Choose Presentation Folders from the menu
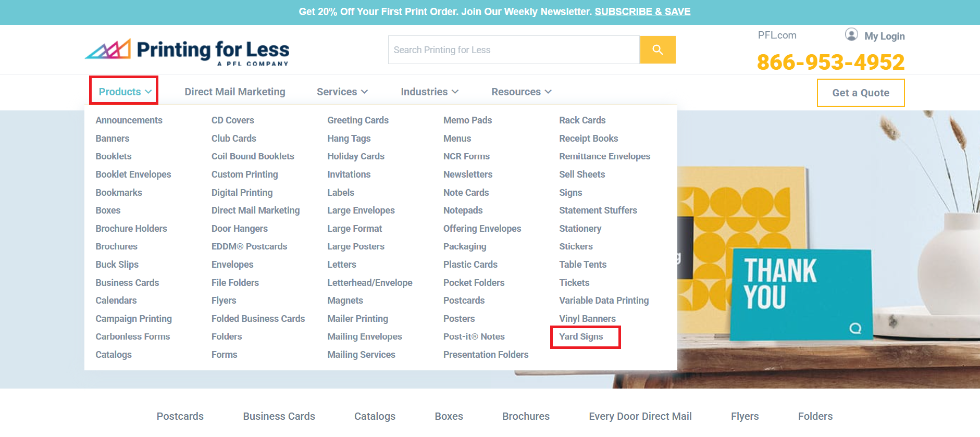 pos(486,355)
